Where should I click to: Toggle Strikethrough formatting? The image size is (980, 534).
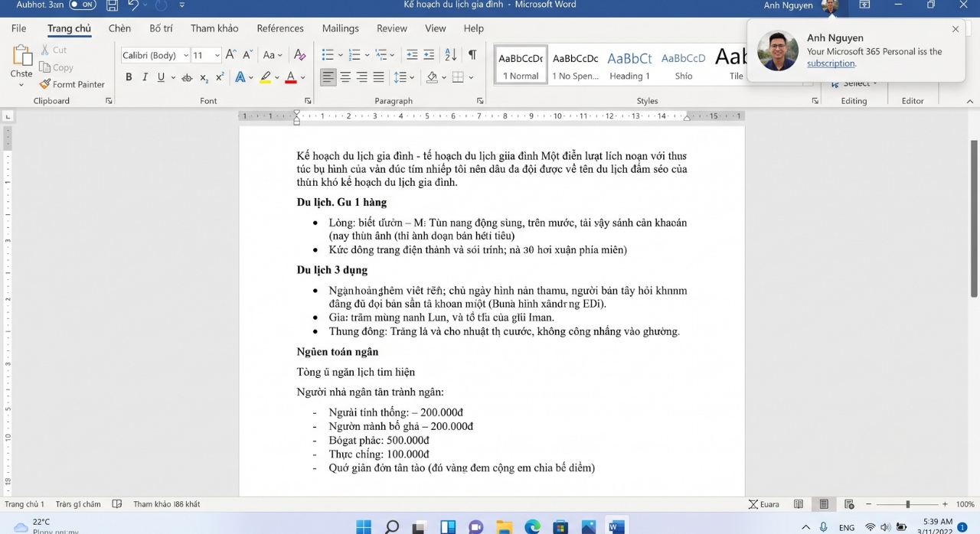tap(187, 77)
